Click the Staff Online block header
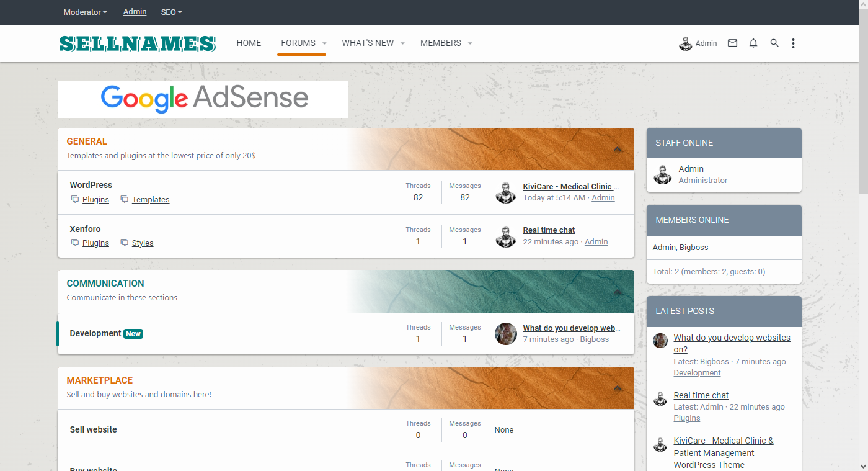 724,143
